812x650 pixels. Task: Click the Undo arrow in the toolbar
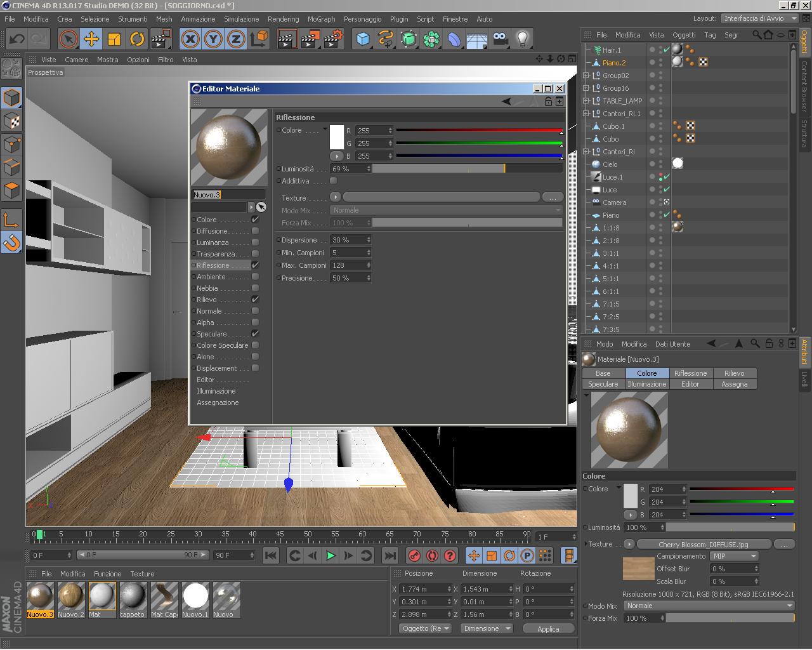tap(16, 39)
